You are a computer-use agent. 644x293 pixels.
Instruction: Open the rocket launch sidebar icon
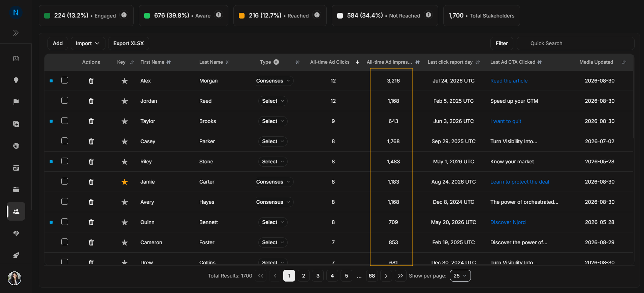point(16,255)
